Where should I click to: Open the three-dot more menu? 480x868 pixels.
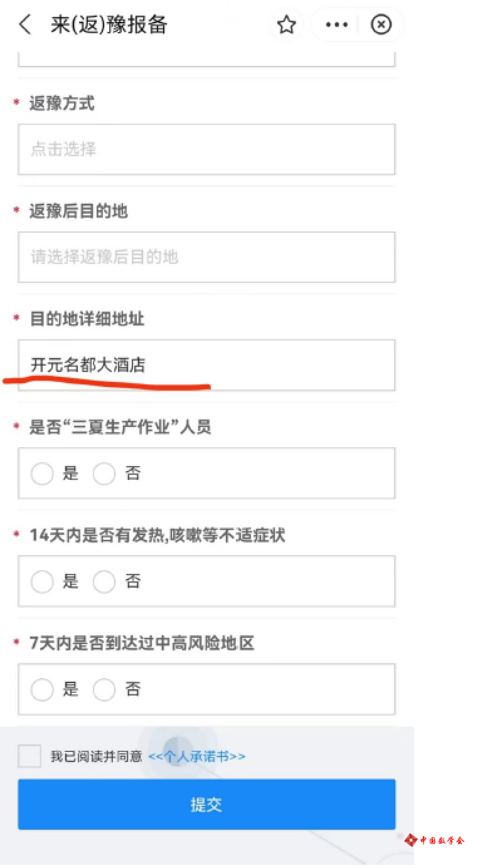337,25
